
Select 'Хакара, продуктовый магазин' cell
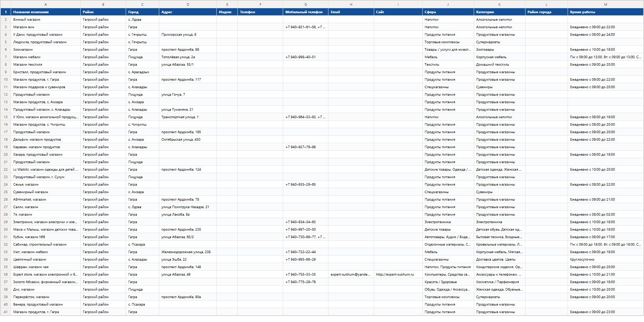click(46, 155)
